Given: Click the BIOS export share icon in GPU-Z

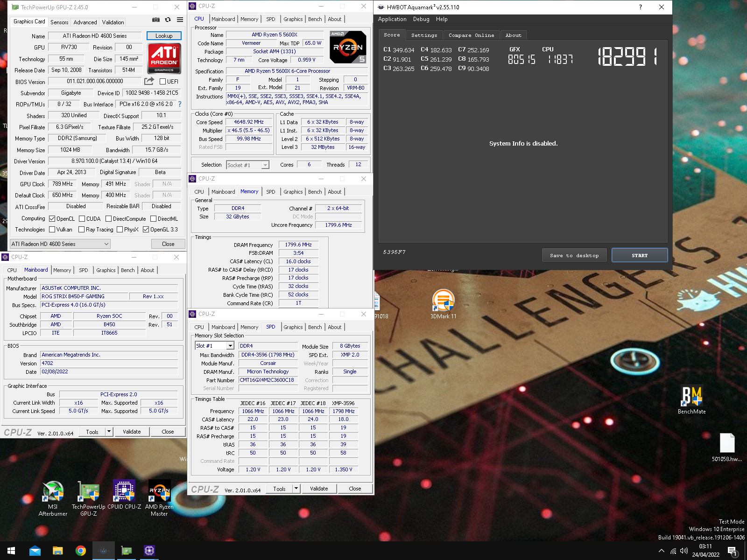Looking at the screenshot, I should click(149, 81).
